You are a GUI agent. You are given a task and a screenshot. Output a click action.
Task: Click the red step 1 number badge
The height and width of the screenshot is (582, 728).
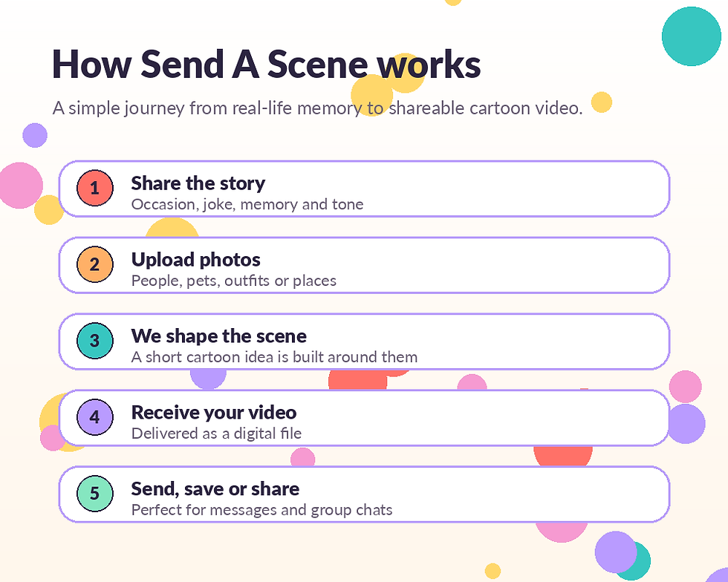[x=95, y=188]
